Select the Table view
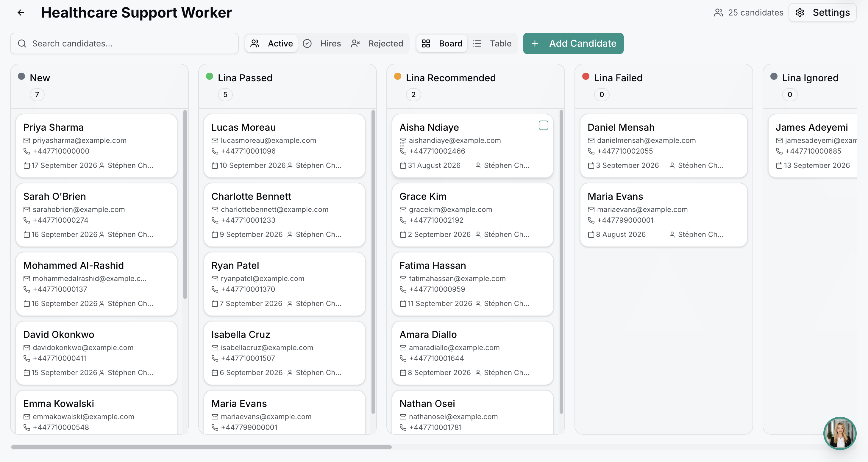Image resolution: width=868 pixels, height=462 pixels. [x=492, y=43]
